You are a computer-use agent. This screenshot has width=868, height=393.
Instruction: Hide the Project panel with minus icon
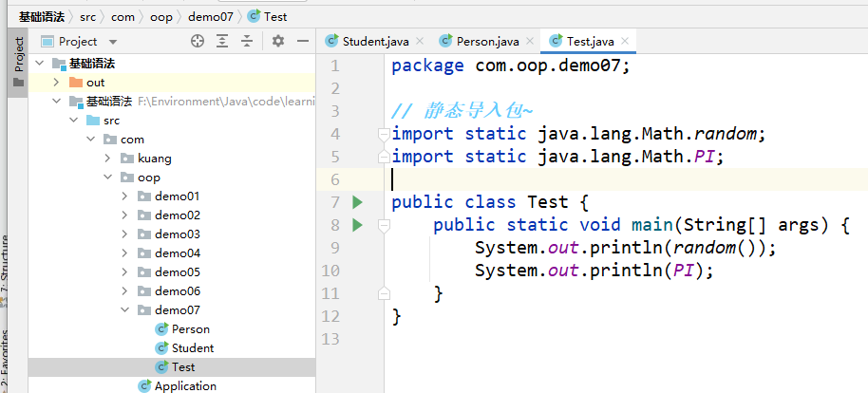303,41
